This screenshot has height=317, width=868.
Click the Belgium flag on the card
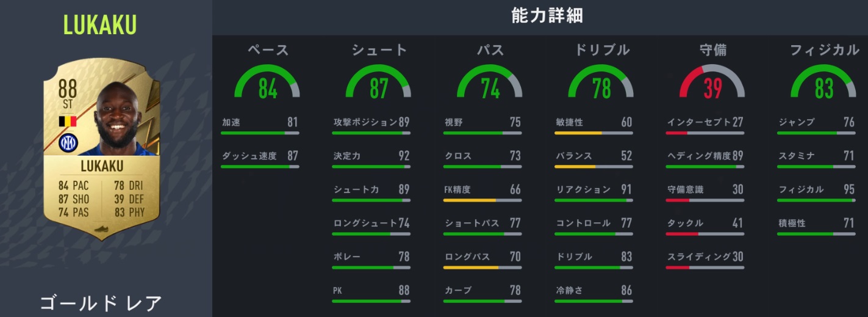[67, 121]
